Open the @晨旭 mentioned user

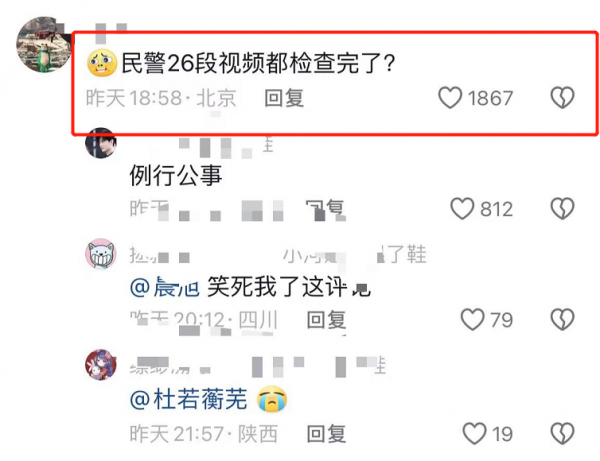click(x=165, y=287)
